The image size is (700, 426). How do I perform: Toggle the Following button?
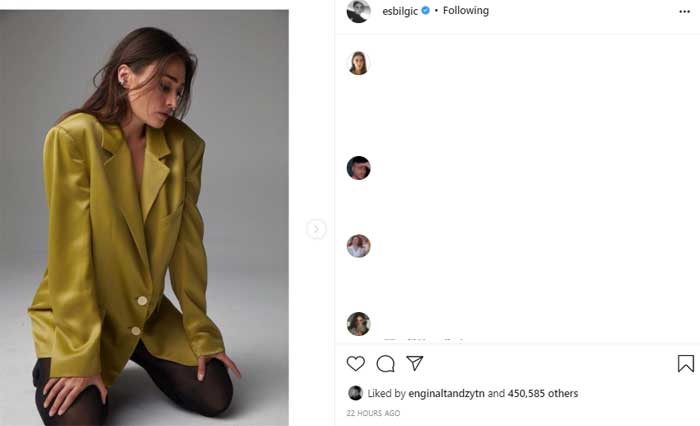(466, 11)
